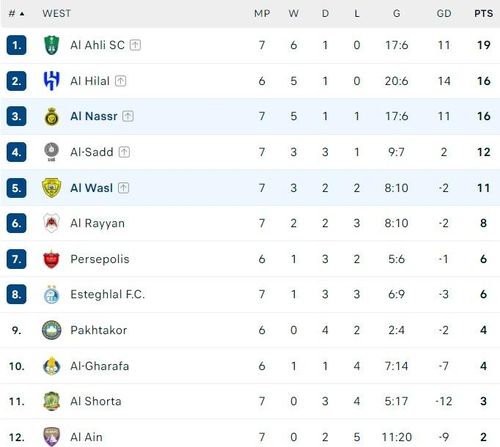Sort standings by GD column header
500x447 pixels.
coord(444,14)
